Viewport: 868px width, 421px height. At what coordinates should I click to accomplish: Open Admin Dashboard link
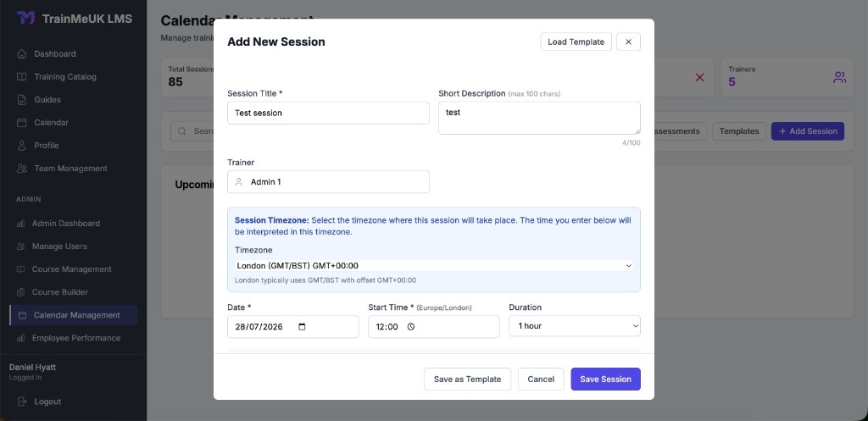pos(66,224)
